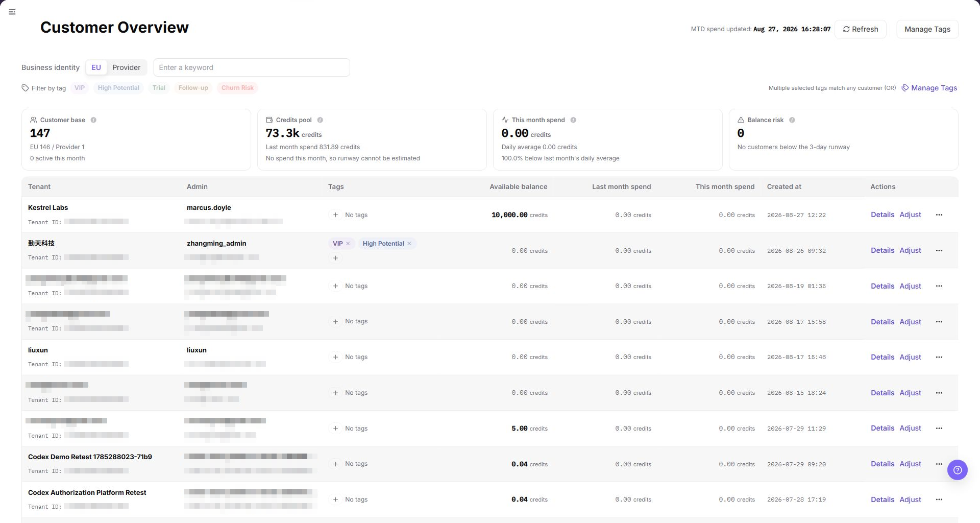Adjust balance for liuxun

910,357
